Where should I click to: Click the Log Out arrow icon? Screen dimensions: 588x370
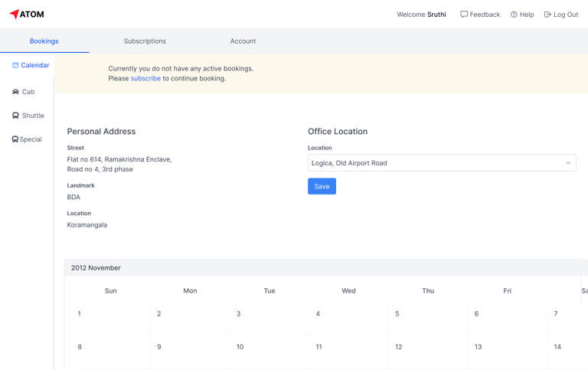click(x=547, y=15)
